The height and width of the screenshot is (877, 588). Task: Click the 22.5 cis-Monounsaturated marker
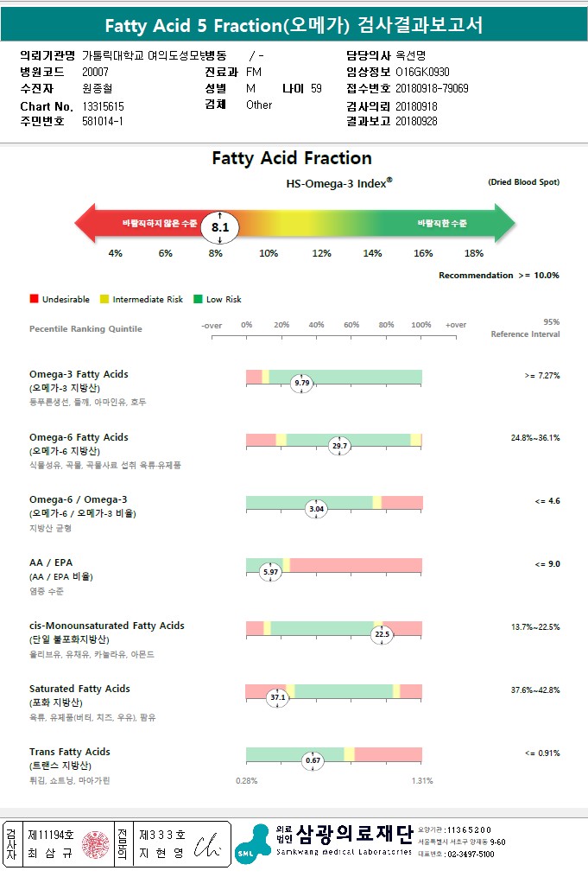click(382, 634)
